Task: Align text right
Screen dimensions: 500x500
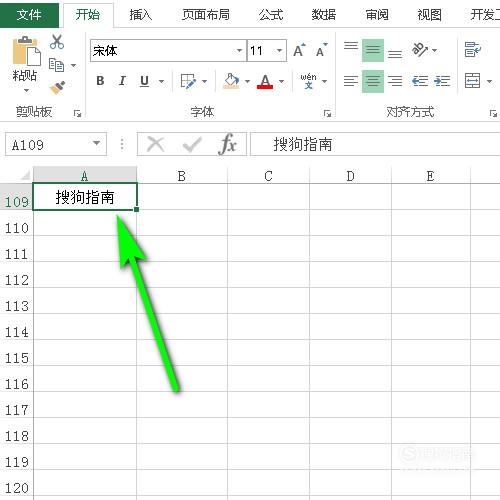Action: click(x=395, y=81)
